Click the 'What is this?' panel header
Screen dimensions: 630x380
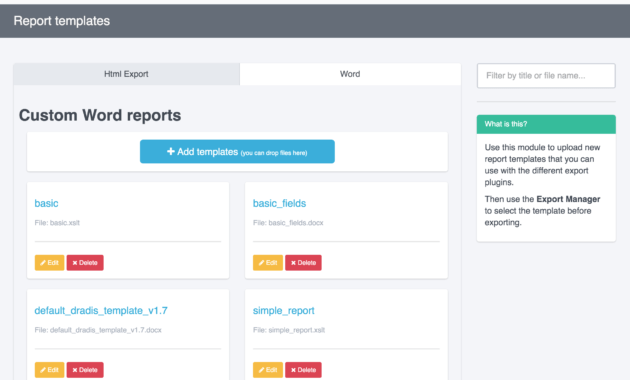point(546,124)
